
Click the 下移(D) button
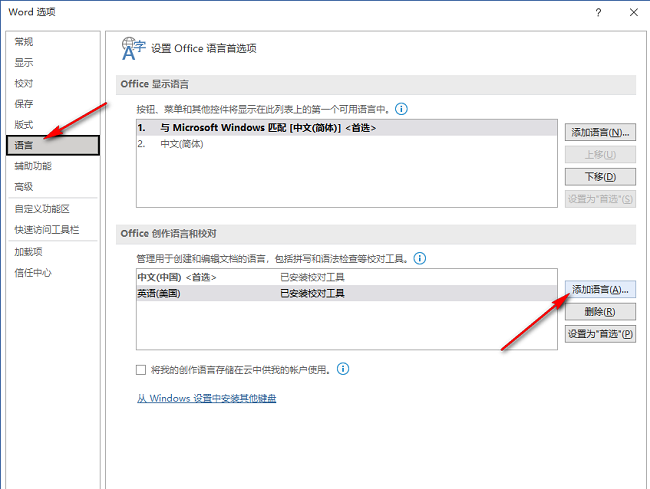600,177
